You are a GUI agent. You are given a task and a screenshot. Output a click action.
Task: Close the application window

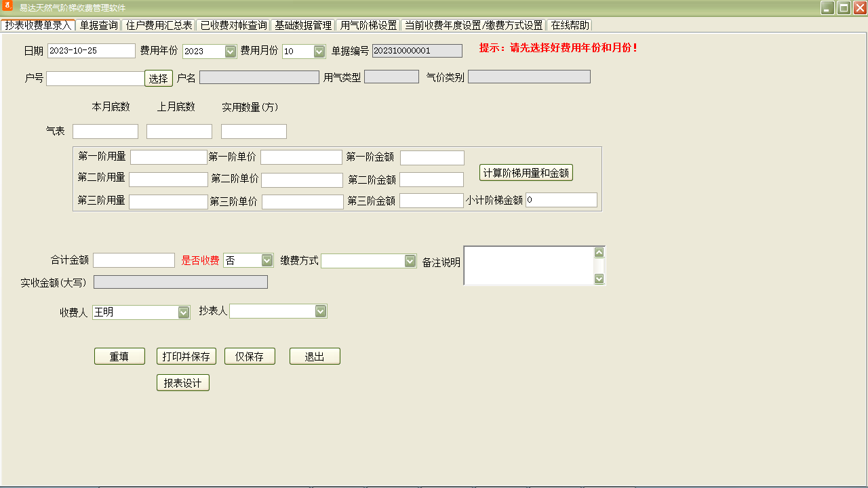(x=859, y=7)
